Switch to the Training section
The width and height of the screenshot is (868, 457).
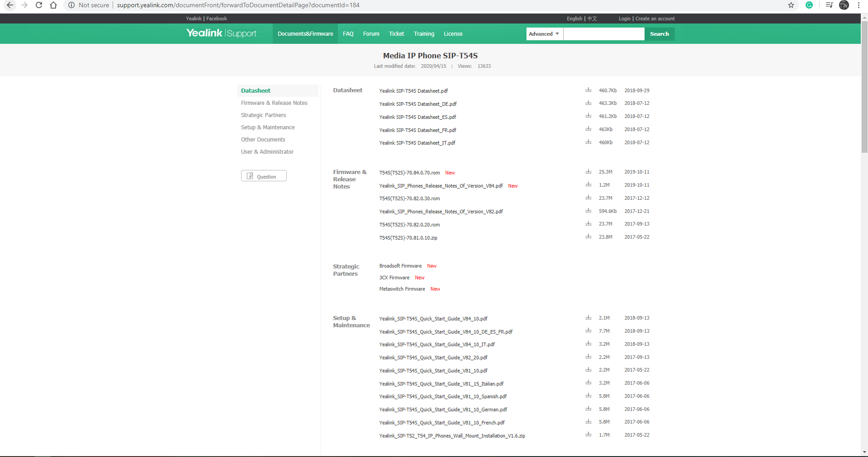click(423, 33)
